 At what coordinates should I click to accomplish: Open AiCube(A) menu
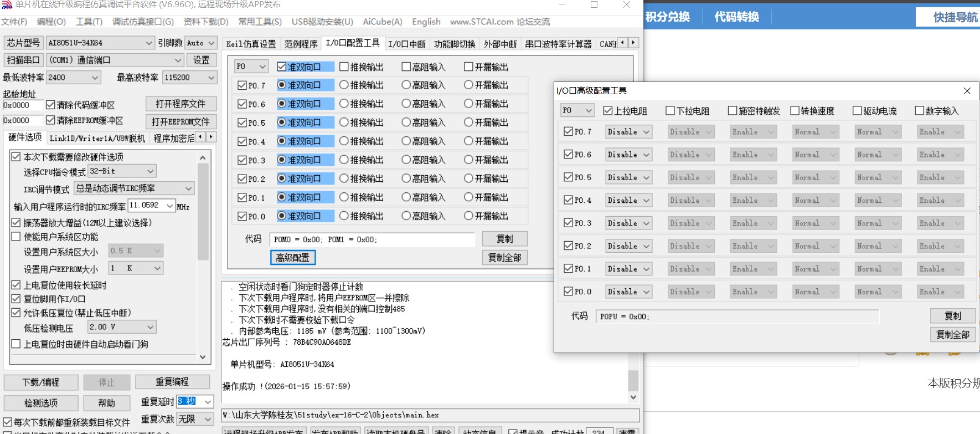tap(383, 22)
